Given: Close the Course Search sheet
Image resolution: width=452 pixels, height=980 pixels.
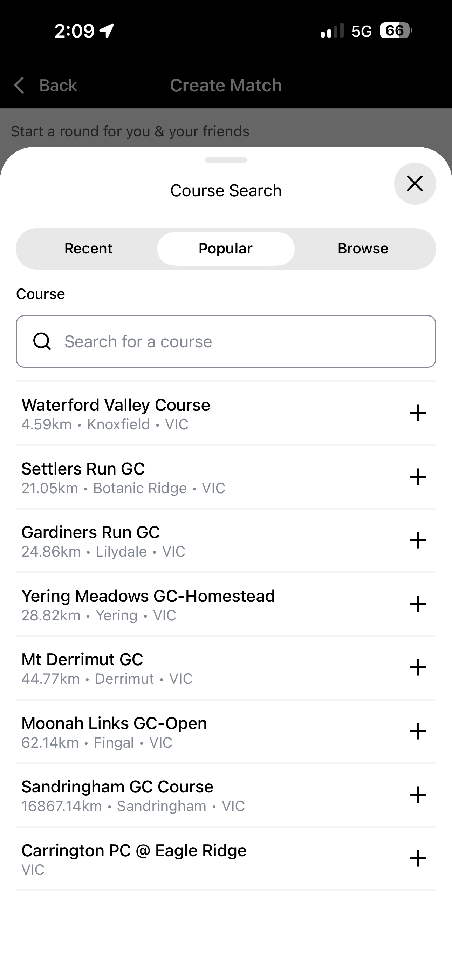Looking at the screenshot, I should click(x=415, y=184).
